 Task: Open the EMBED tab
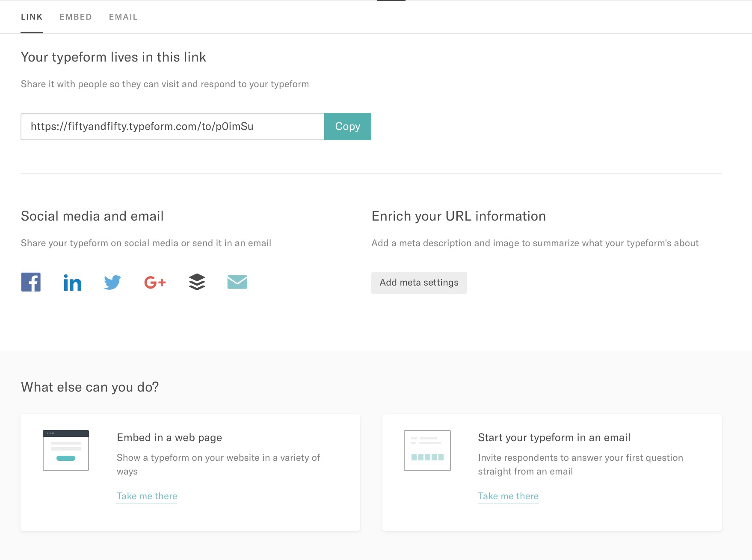(76, 17)
